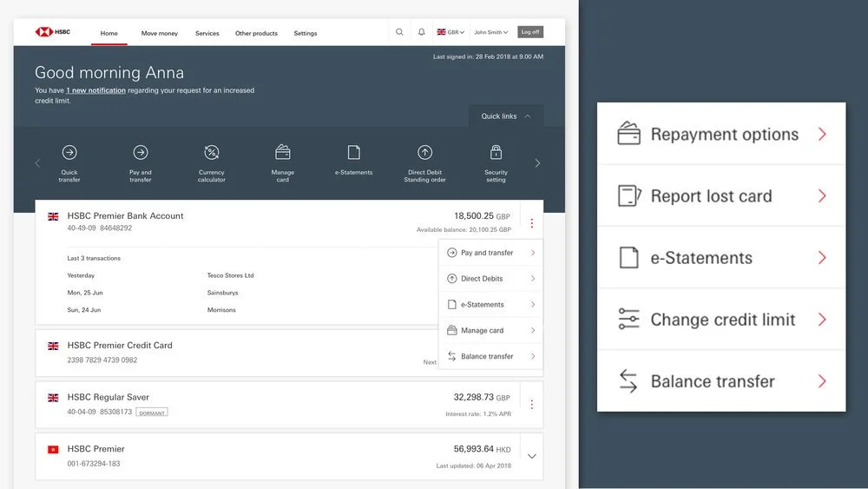Open the e-Statements quick link icon
Viewport: 868px width, 489px height.
coord(354,152)
